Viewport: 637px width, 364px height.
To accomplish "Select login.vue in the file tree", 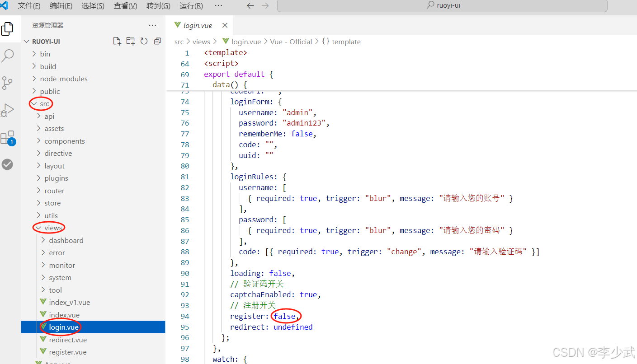I will tap(93, 327).
